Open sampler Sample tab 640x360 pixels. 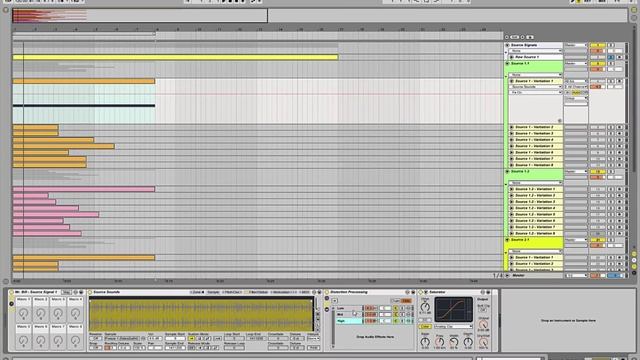pyautogui.click(x=213, y=292)
